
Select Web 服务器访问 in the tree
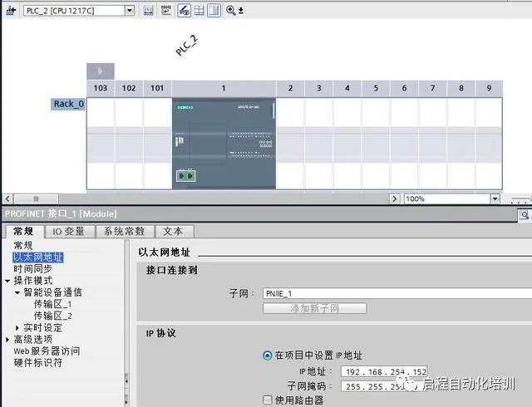click(x=47, y=351)
